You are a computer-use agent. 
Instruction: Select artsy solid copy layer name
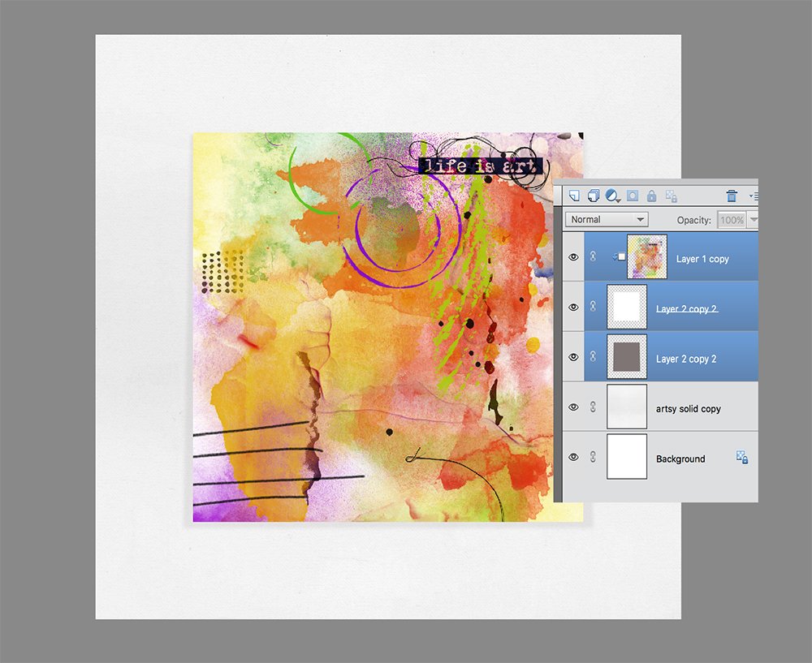[x=689, y=409]
